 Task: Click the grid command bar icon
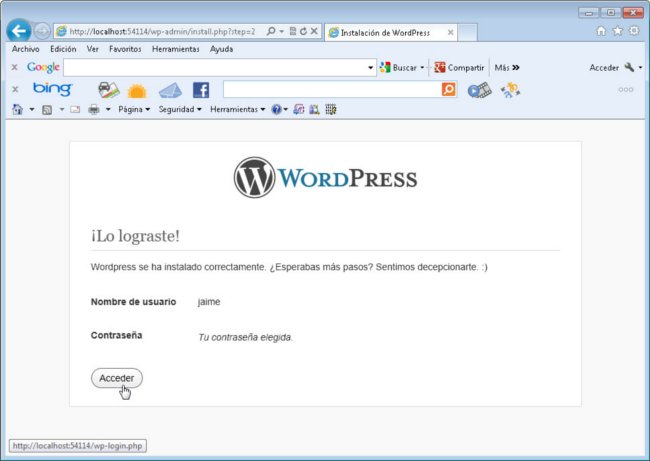331,109
